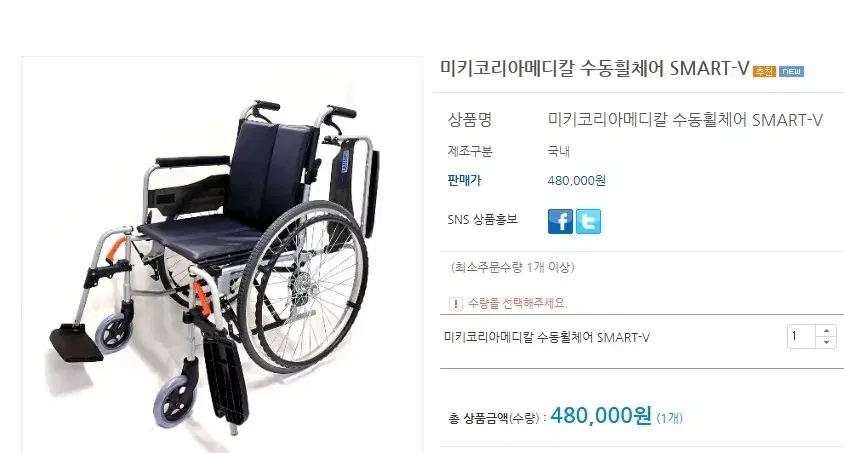The height and width of the screenshot is (453, 844).
Task: Share product on Twitter
Action: (x=588, y=222)
